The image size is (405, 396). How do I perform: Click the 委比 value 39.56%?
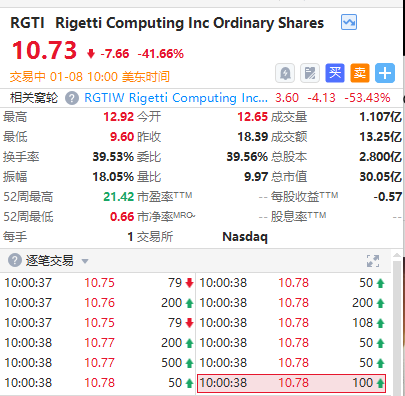[247, 157]
